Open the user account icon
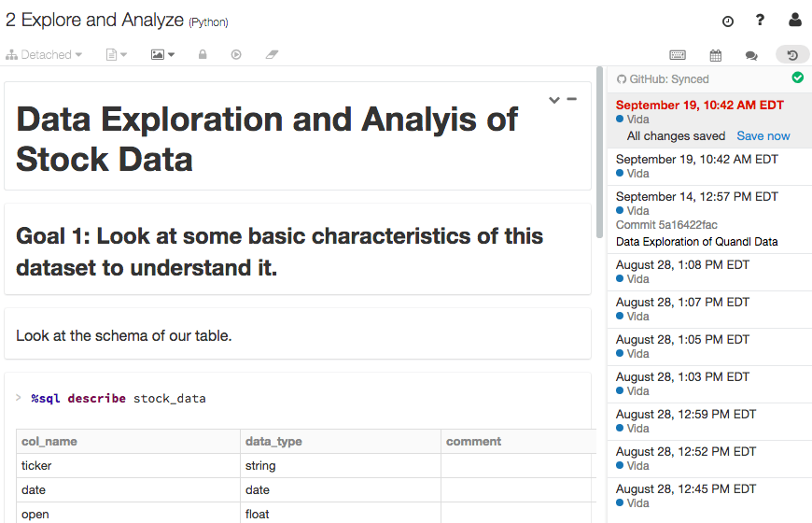The image size is (812, 523). pos(795,20)
